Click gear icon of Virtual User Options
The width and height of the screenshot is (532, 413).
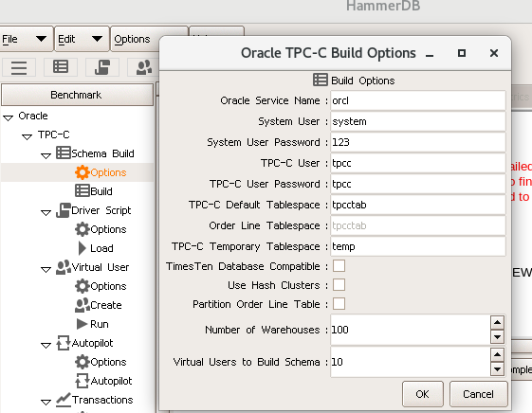(x=83, y=286)
